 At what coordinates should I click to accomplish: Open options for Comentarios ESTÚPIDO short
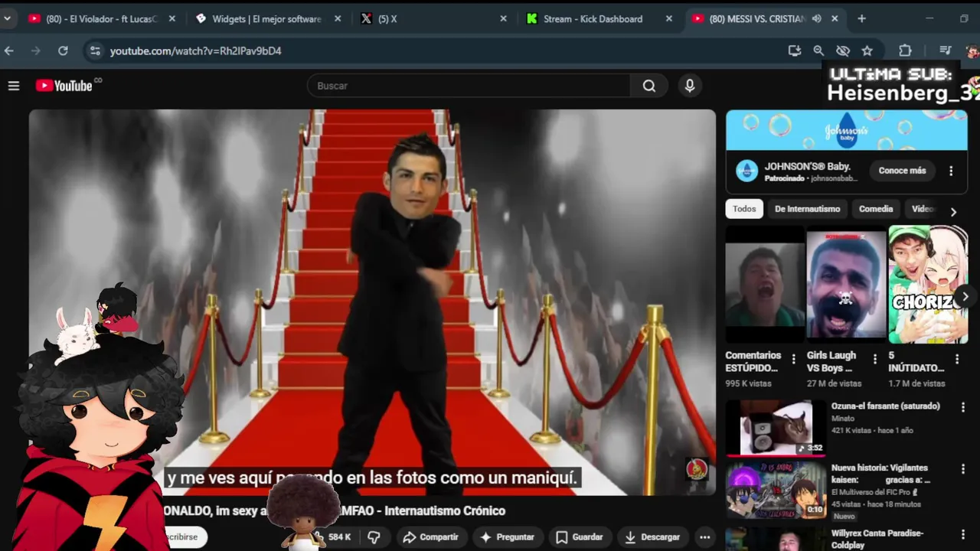coord(793,358)
